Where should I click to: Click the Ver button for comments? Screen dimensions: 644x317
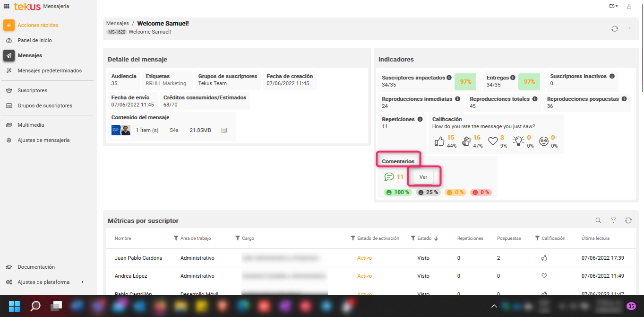click(423, 176)
